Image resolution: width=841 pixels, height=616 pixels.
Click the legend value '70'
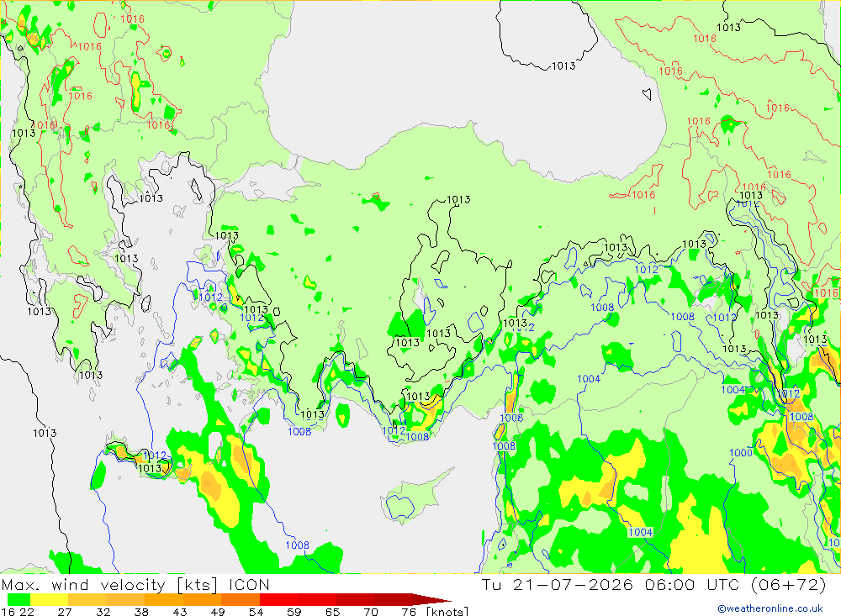pos(371,612)
